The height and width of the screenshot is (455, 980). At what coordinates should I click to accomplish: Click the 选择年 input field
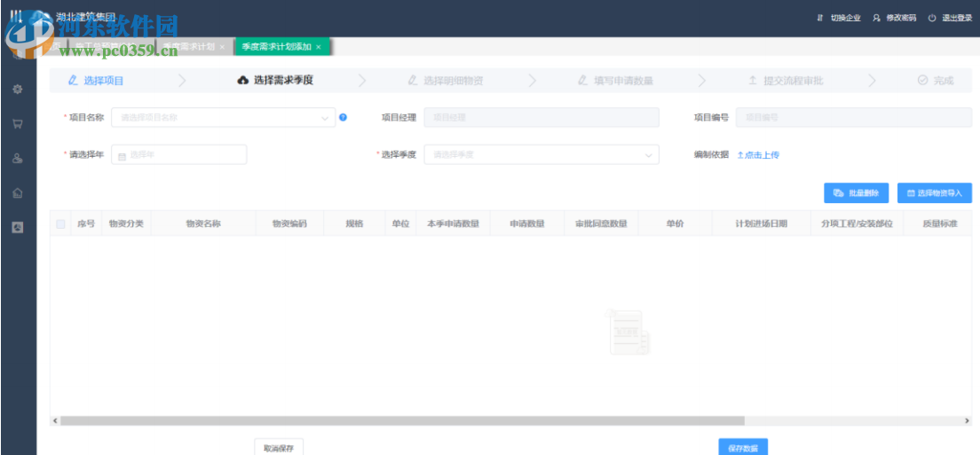178,155
